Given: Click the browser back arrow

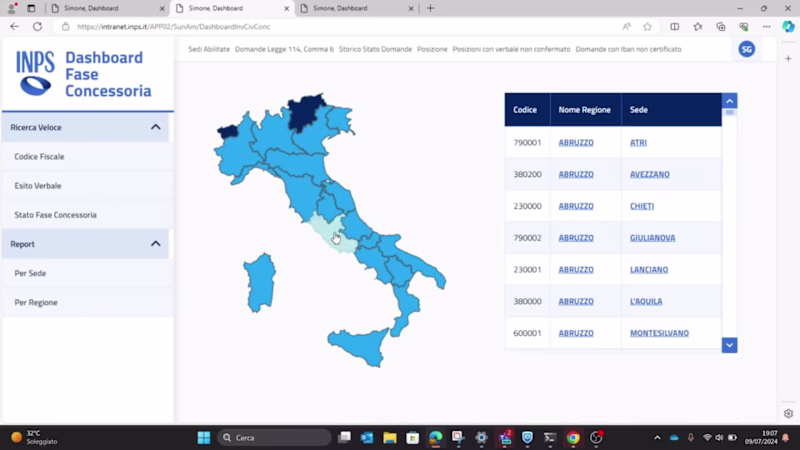Looking at the screenshot, I should 14,27.
